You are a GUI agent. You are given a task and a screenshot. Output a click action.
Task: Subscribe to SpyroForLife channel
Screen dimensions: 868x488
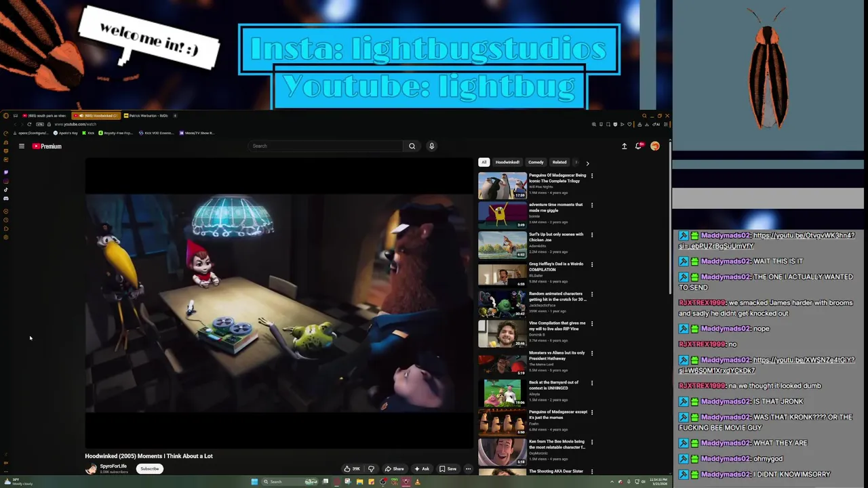point(150,468)
